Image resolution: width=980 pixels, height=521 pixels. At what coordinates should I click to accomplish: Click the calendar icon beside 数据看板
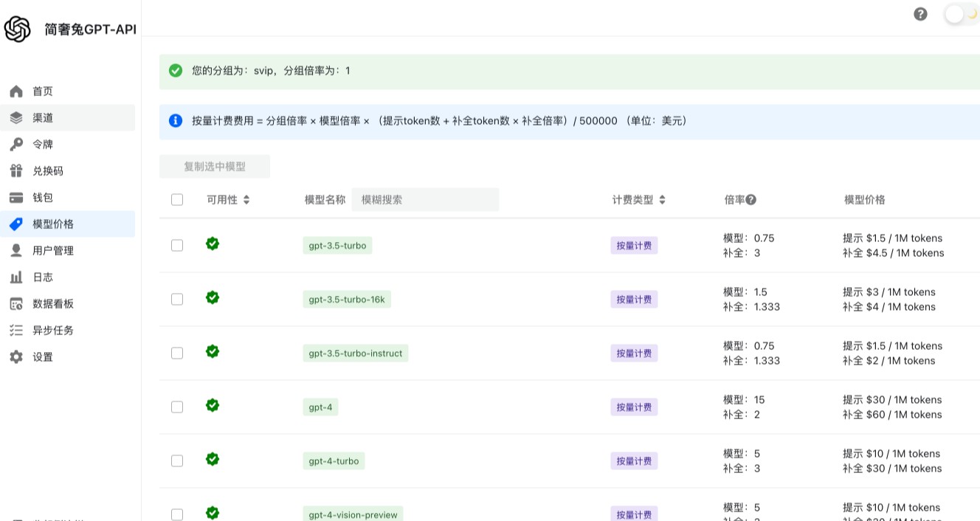[16, 304]
